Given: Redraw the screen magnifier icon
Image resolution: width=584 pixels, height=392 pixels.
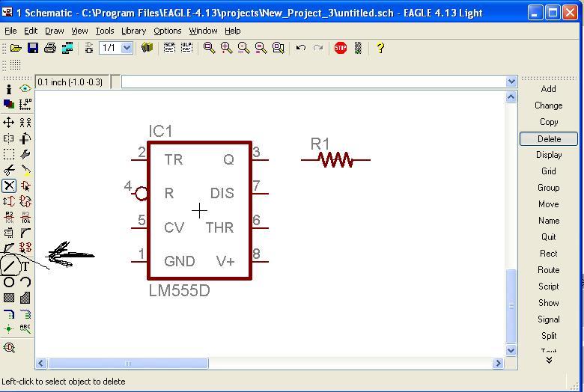Looking at the screenshot, I should pyautogui.click(x=261, y=48).
